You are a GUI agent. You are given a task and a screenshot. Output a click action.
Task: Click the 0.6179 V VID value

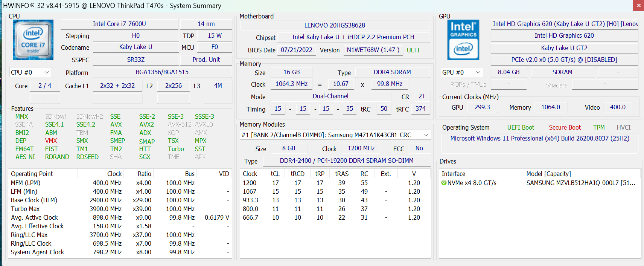pyautogui.click(x=217, y=218)
